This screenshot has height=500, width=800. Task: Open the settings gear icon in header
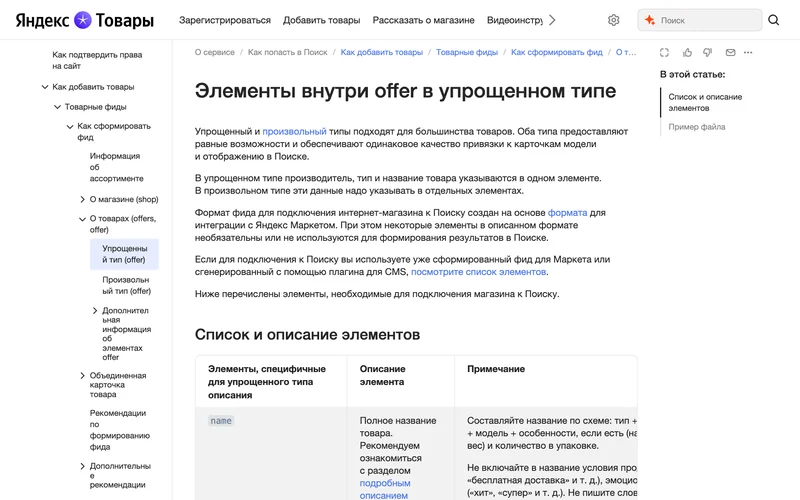coord(613,20)
